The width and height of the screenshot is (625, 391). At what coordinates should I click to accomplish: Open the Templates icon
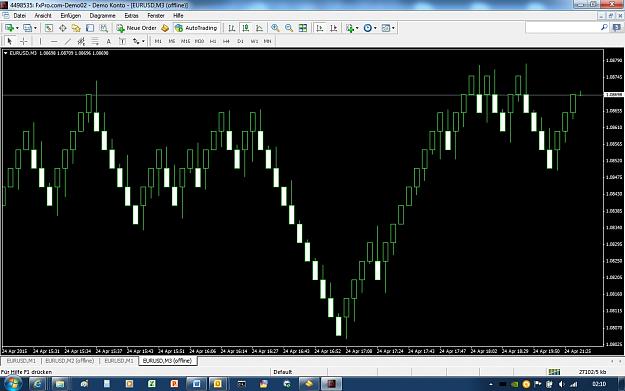pyautogui.click(x=385, y=28)
